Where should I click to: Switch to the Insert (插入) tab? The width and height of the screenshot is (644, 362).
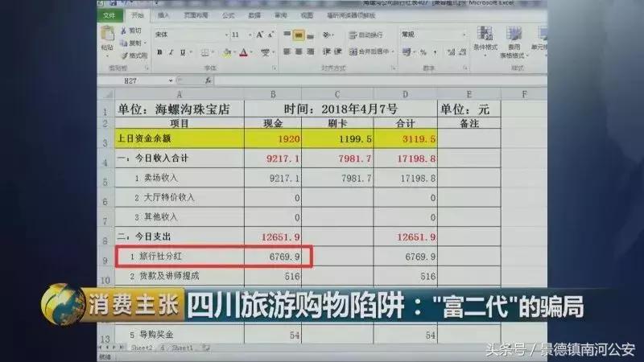163,15
